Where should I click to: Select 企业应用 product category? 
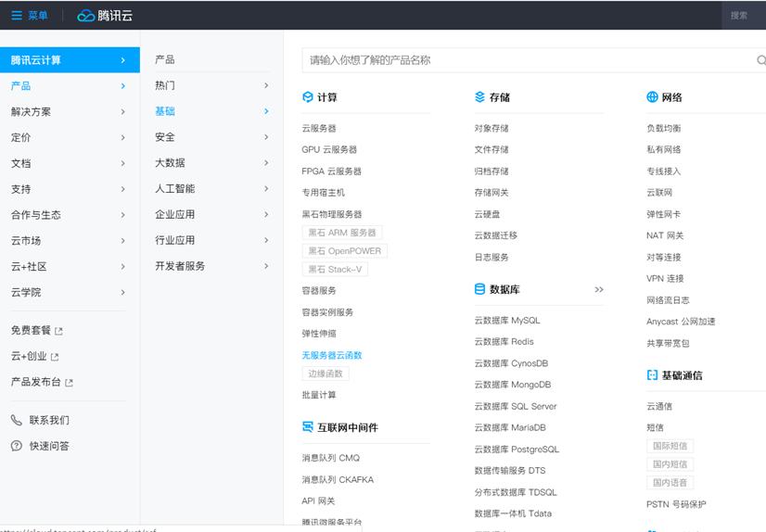coord(211,214)
